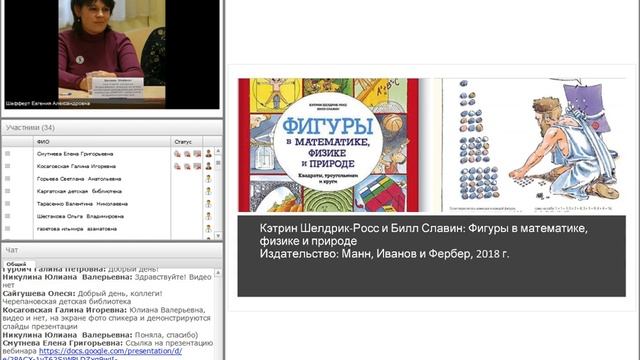Screen dimensions: 640x360
Task: Click the Участники (34) panel header
Action: coord(112,128)
